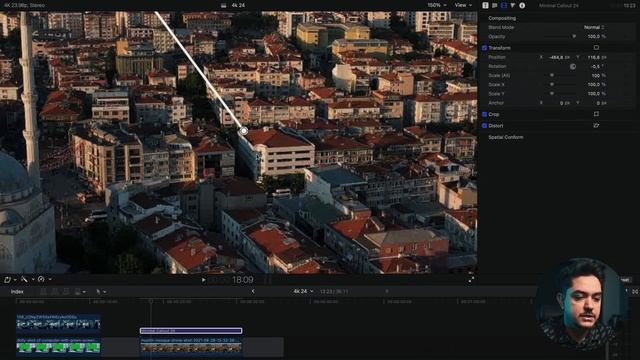640x360 pixels.
Task: Toggle the Distort checkbox
Action: point(484,126)
